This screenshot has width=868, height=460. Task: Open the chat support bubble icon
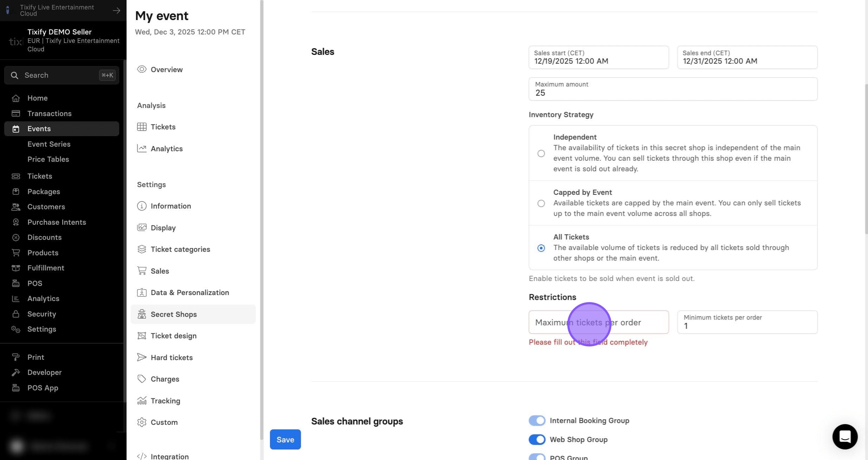845,436
